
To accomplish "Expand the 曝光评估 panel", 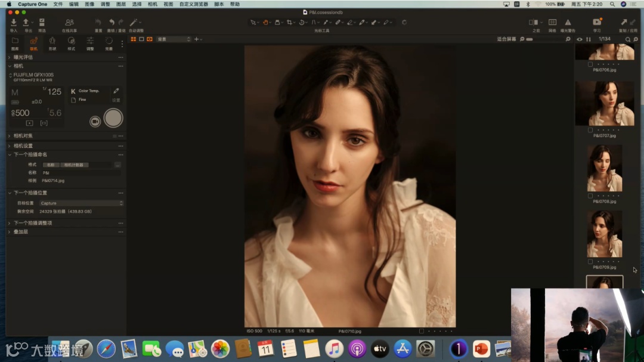I will (10, 57).
